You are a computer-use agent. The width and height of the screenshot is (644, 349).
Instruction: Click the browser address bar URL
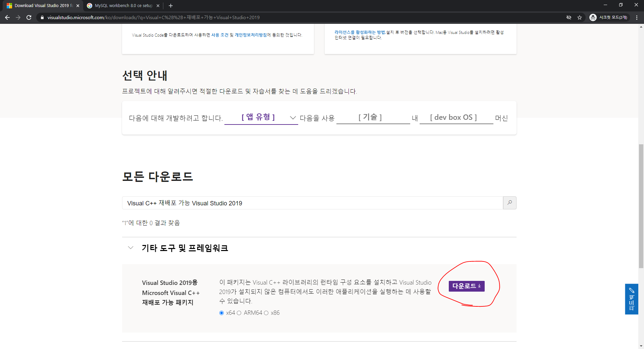pyautogui.click(x=153, y=17)
